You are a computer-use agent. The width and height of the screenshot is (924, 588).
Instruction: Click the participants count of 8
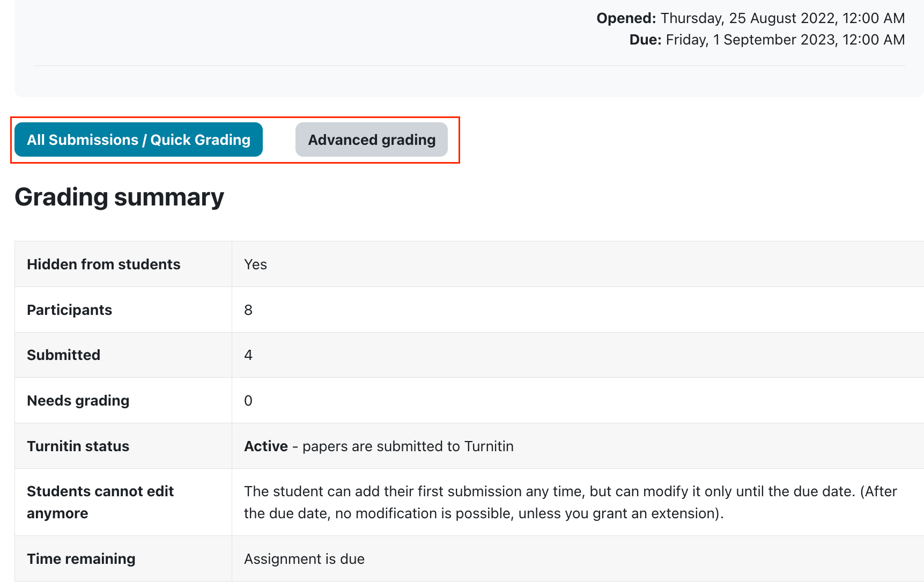(248, 310)
